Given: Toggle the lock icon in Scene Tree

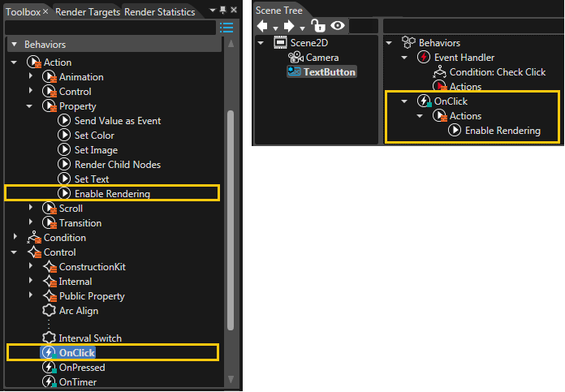Looking at the screenshot, I should point(318,26).
